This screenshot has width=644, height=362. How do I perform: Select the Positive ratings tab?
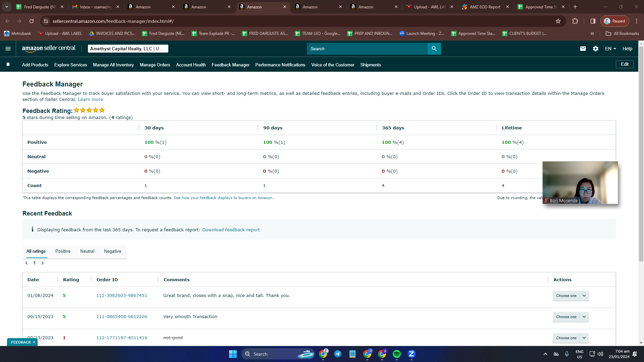click(x=63, y=251)
